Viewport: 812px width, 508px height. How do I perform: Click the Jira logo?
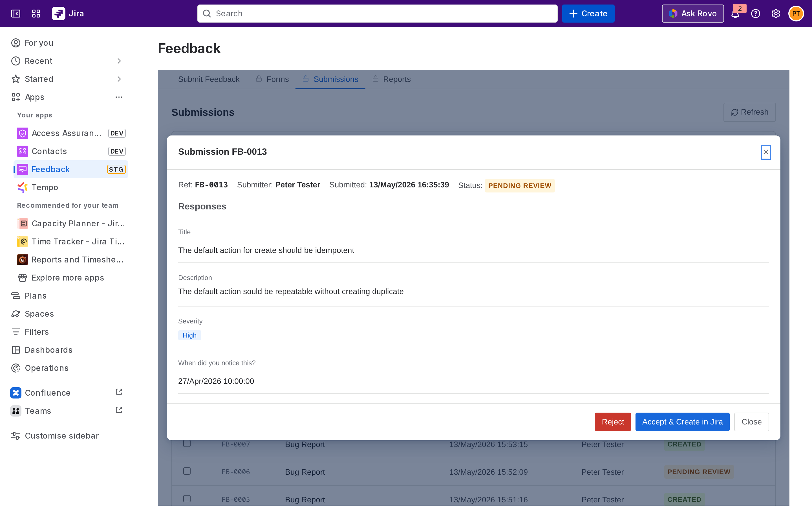[68, 14]
